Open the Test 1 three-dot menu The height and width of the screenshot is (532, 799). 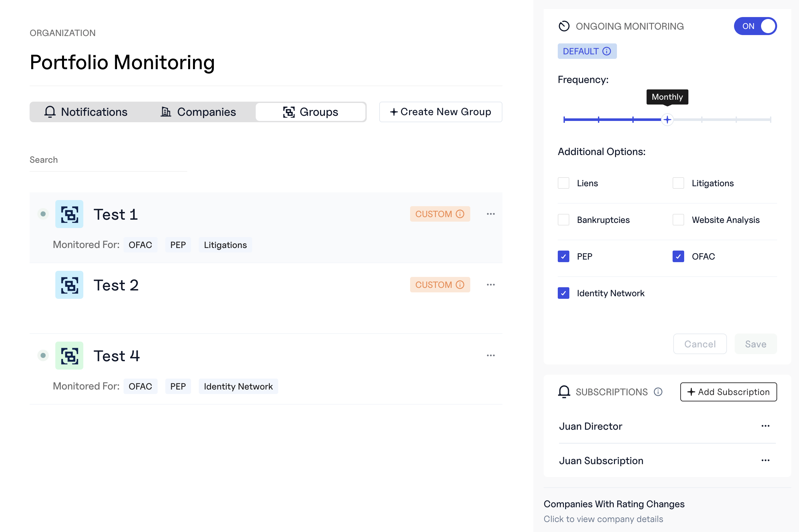[x=491, y=214]
